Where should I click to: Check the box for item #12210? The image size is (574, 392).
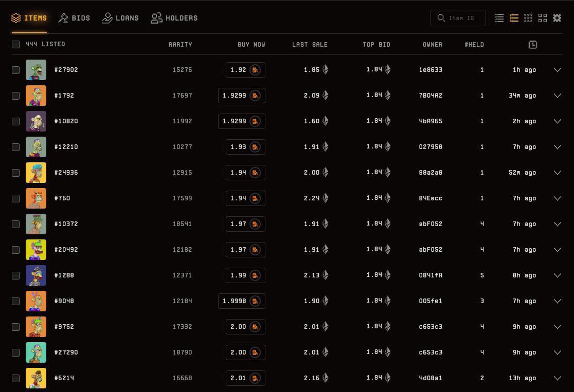point(15,147)
